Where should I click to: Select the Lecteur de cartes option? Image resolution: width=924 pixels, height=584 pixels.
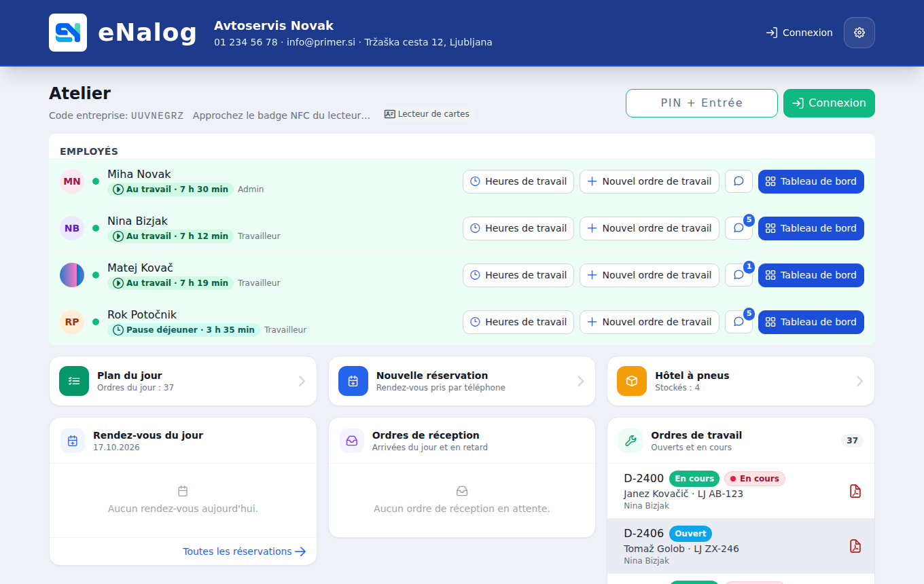click(x=427, y=114)
